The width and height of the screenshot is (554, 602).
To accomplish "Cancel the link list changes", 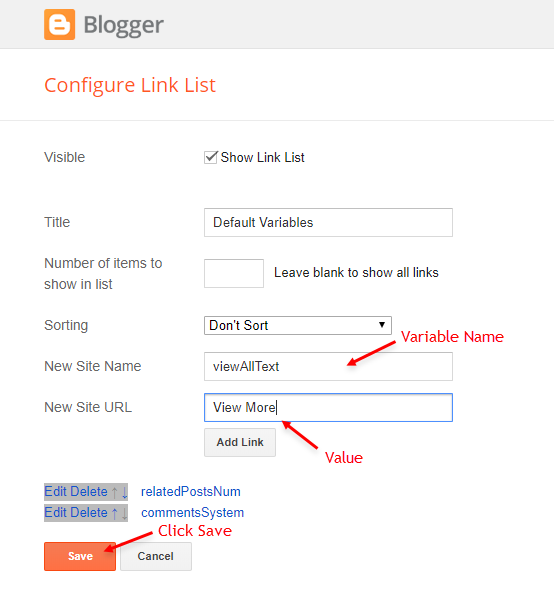I will pos(156,556).
